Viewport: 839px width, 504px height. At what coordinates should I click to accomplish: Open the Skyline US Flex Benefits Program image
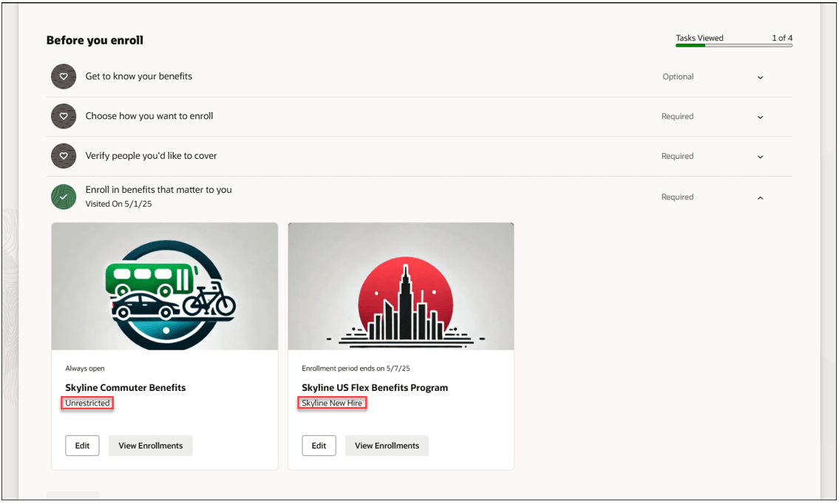(x=401, y=286)
